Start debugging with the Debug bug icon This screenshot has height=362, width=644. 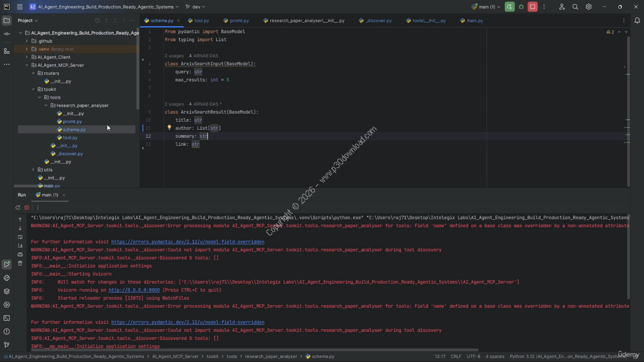[521, 7]
